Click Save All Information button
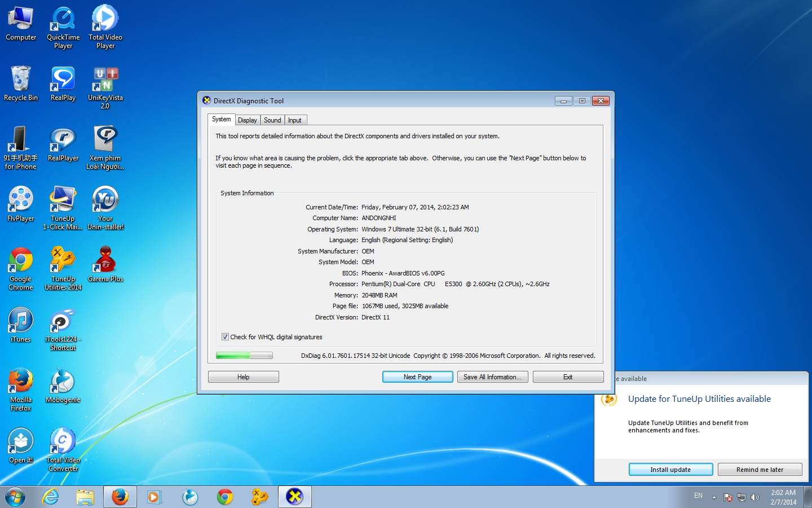 493,377
